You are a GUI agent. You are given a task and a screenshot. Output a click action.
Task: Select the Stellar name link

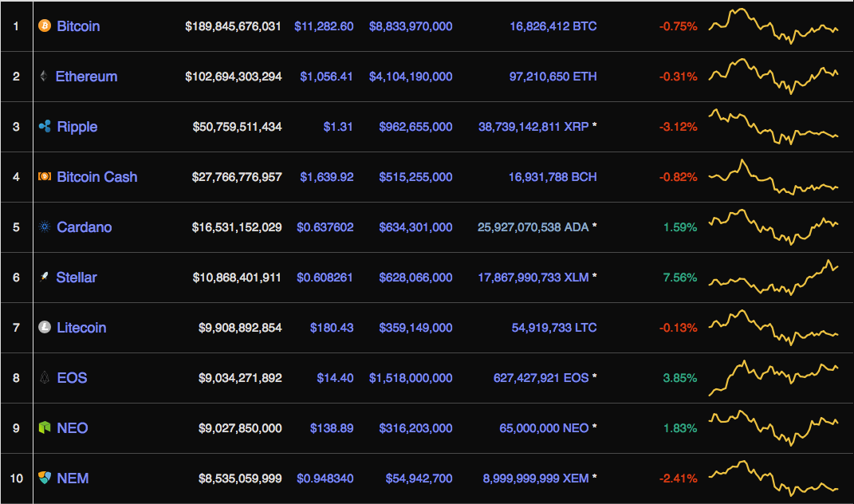pos(77,278)
